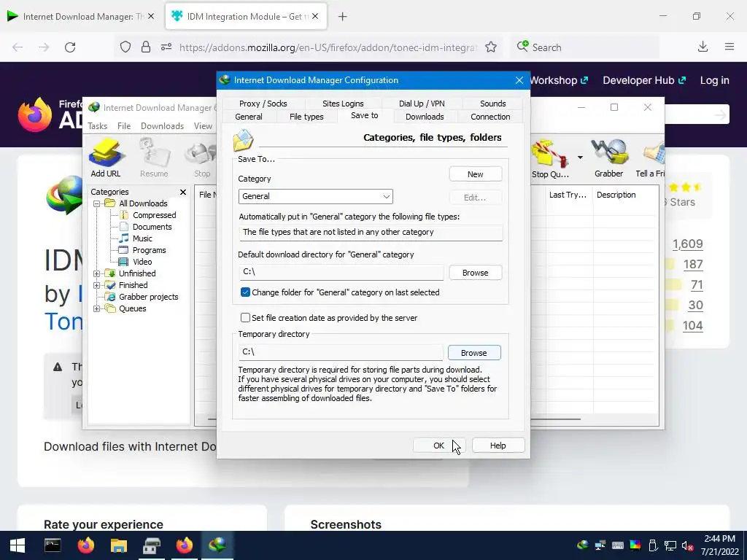
Task: Browse for default download directory
Action: coord(476,273)
